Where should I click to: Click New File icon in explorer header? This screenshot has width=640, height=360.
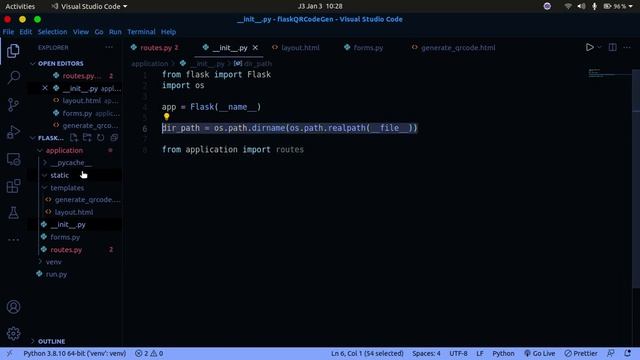click(x=73, y=138)
